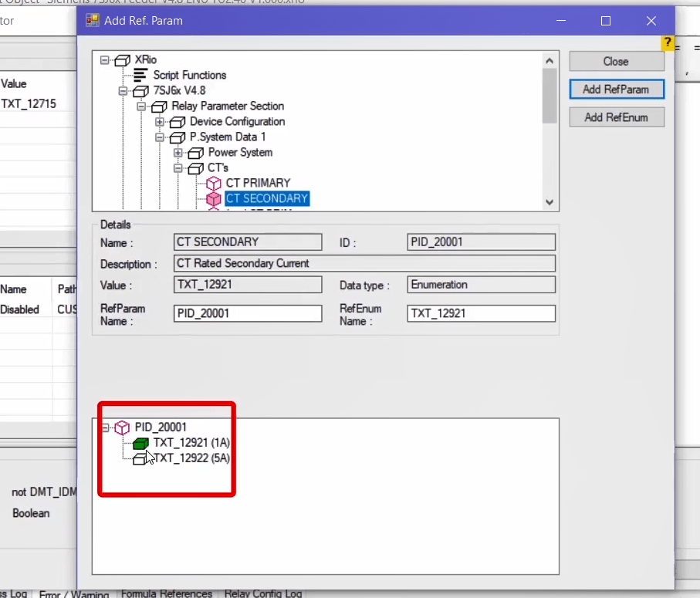The height and width of the screenshot is (598, 700).
Task: Click the Close button in dialog
Action: tap(616, 62)
